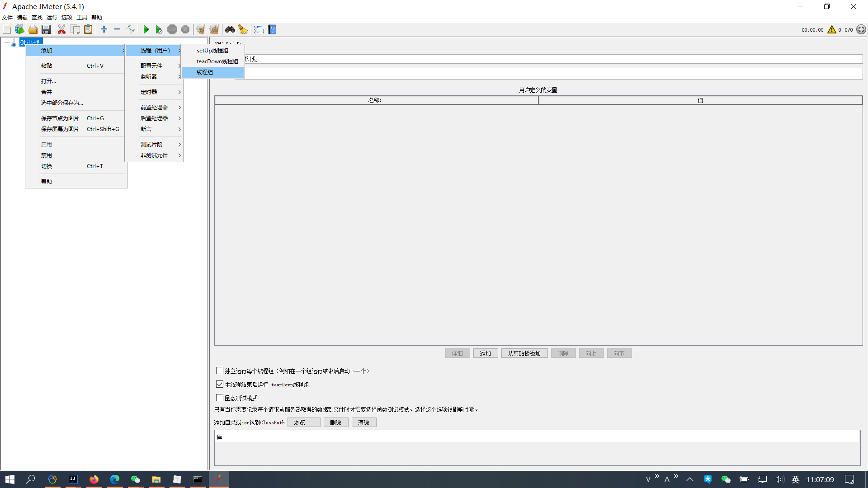868x488 pixels.
Task: Select setUp线程组 menu entry
Action: 212,50
